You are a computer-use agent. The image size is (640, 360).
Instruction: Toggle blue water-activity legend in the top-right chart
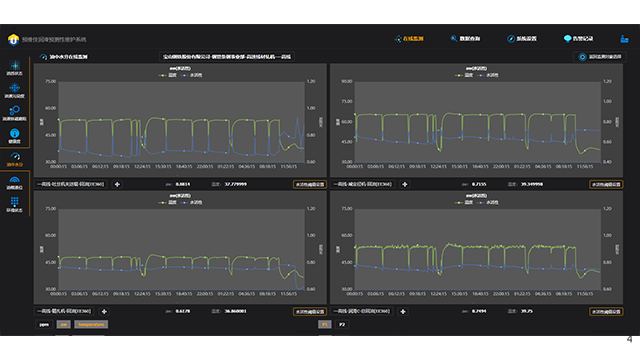488,75
